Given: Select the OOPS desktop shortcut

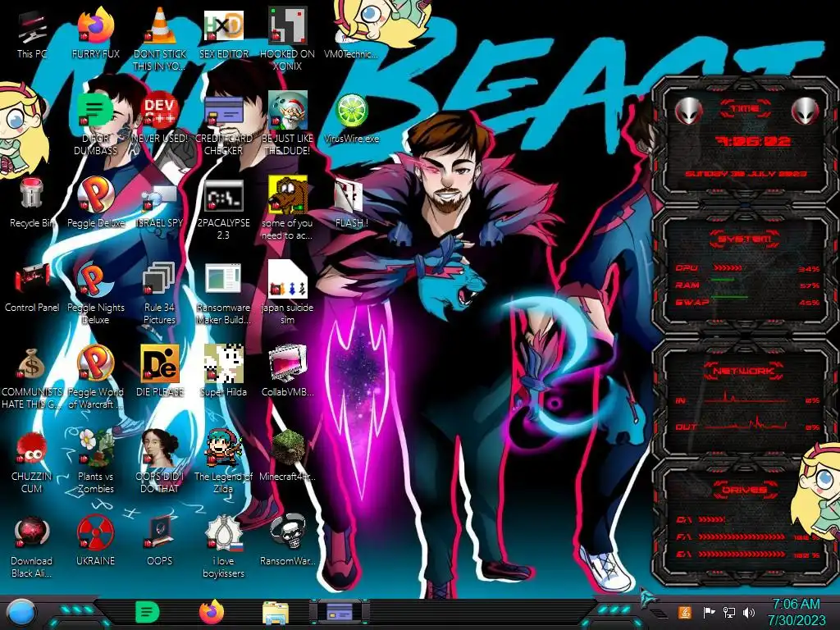Looking at the screenshot, I should point(159,541).
